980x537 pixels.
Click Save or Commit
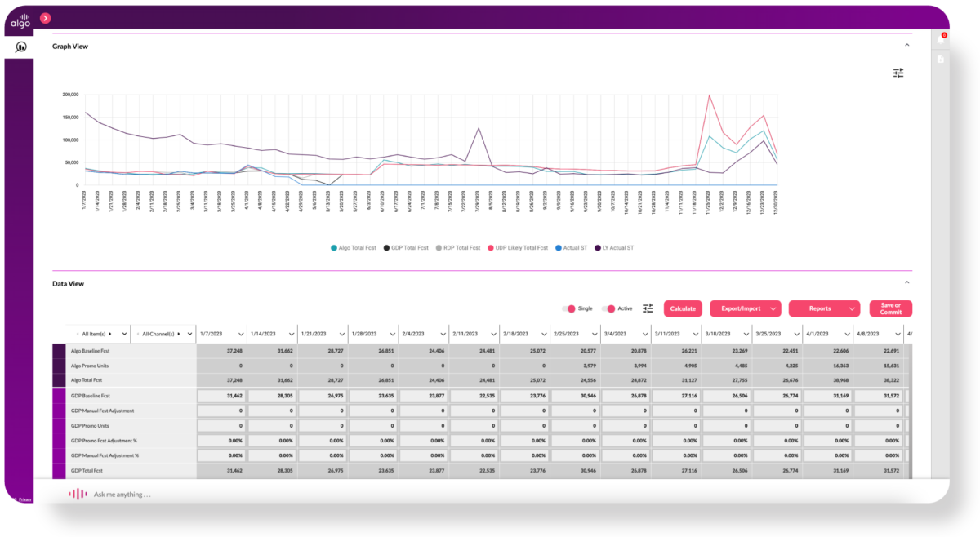point(889,308)
